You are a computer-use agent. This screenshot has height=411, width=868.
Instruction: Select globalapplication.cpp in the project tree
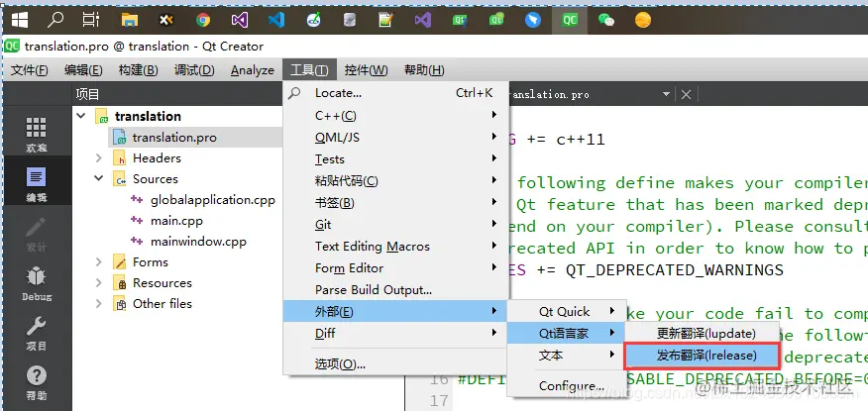213,200
